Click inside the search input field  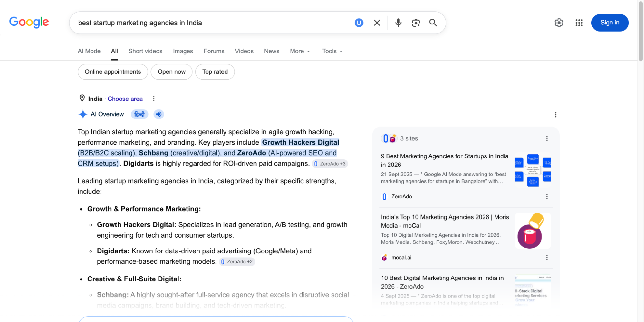[x=213, y=23]
